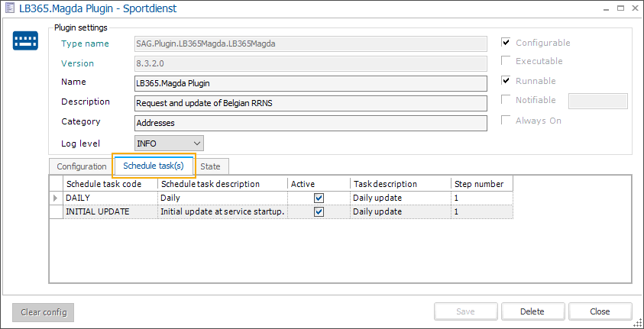Select the Schedule task(s) tab
Image resolution: width=644 pixels, height=329 pixels.
point(154,166)
